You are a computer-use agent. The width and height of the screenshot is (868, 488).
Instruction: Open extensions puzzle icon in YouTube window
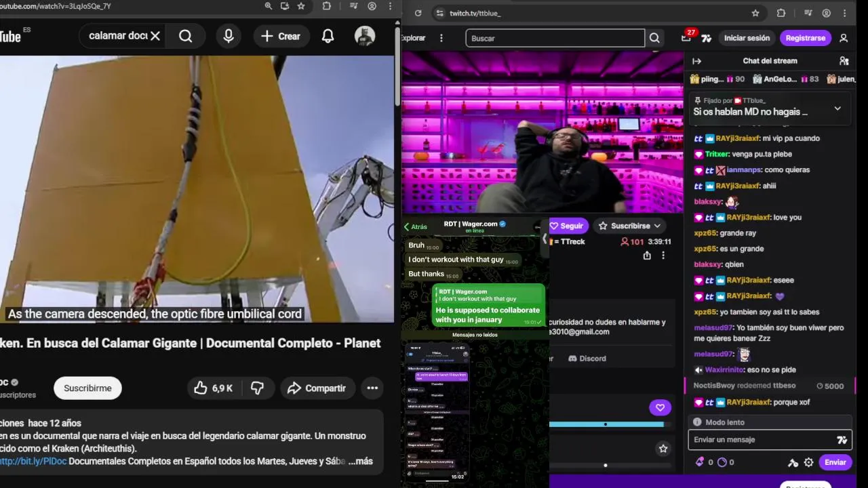coord(327,6)
